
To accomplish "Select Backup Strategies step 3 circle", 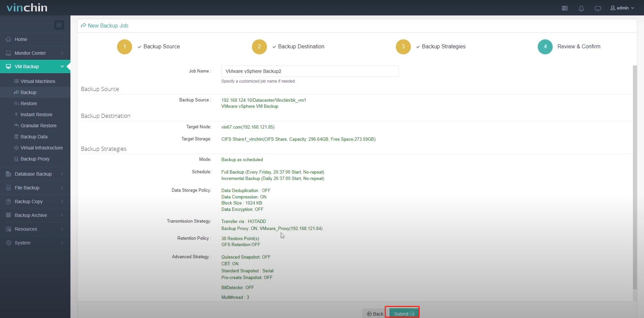I will [403, 47].
